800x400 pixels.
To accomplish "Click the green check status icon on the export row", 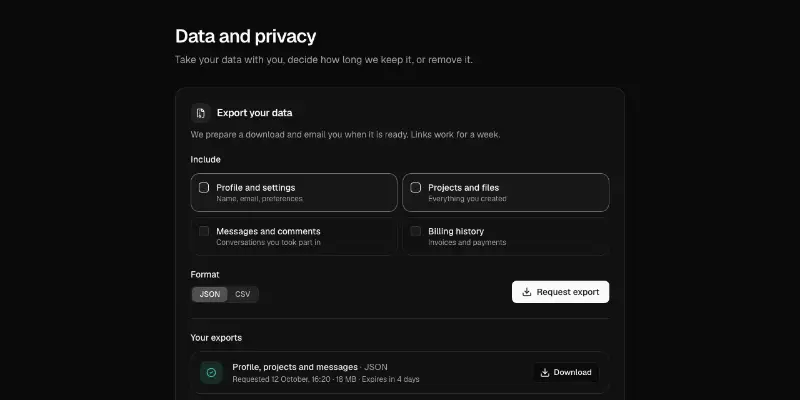I will 211,372.
